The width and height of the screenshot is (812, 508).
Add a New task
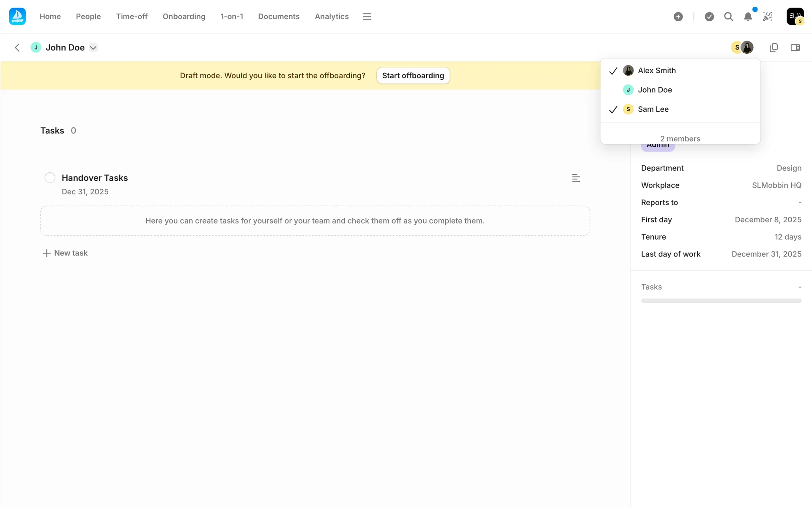(65, 253)
